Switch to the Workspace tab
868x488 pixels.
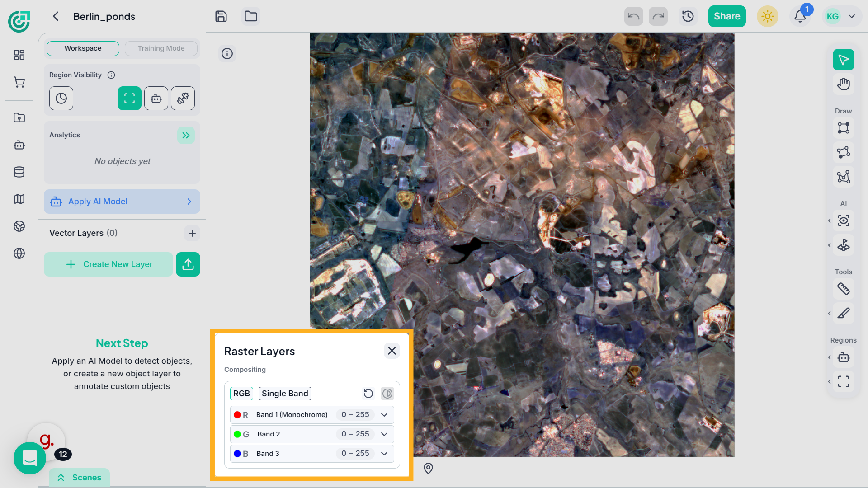point(83,48)
